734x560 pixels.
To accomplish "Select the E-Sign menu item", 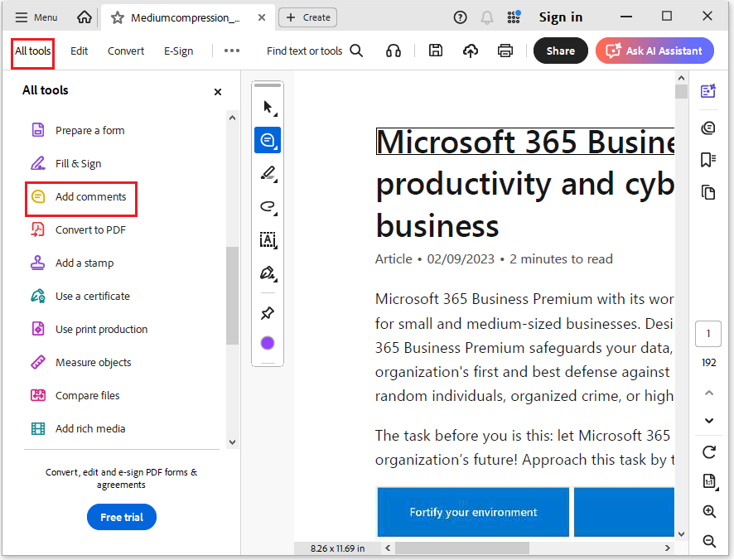I will (x=178, y=51).
